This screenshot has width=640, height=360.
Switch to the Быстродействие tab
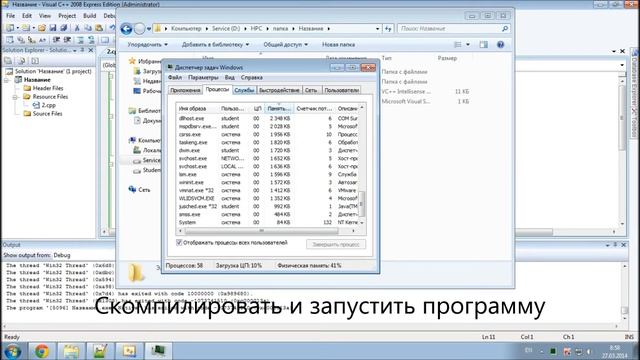279,90
